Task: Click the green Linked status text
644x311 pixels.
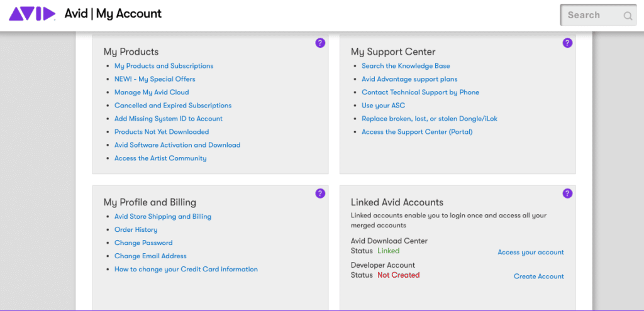Action: [389, 251]
